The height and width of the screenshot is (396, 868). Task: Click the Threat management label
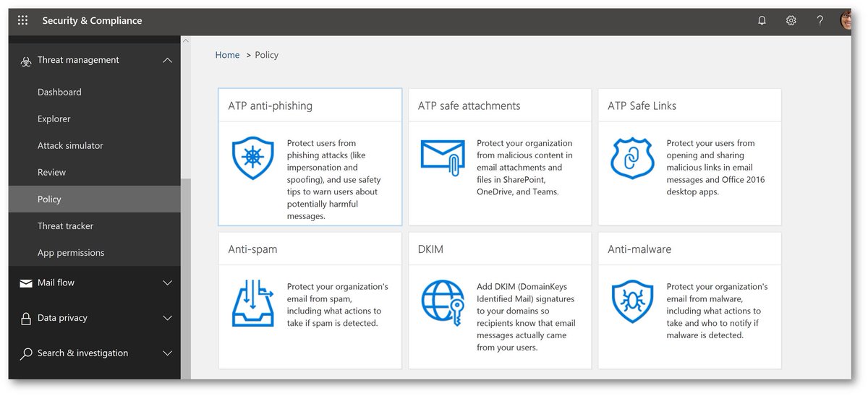(78, 60)
